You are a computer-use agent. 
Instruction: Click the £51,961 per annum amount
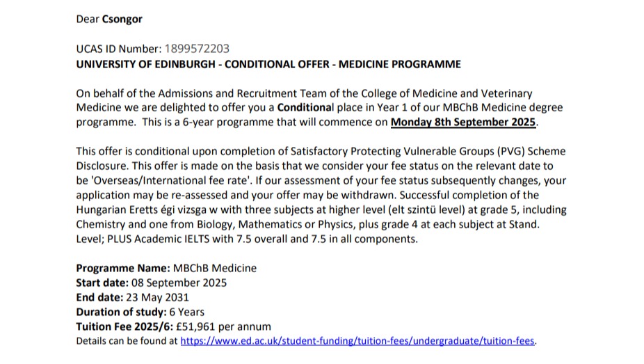pyautogui.click(x=223, y=326)
